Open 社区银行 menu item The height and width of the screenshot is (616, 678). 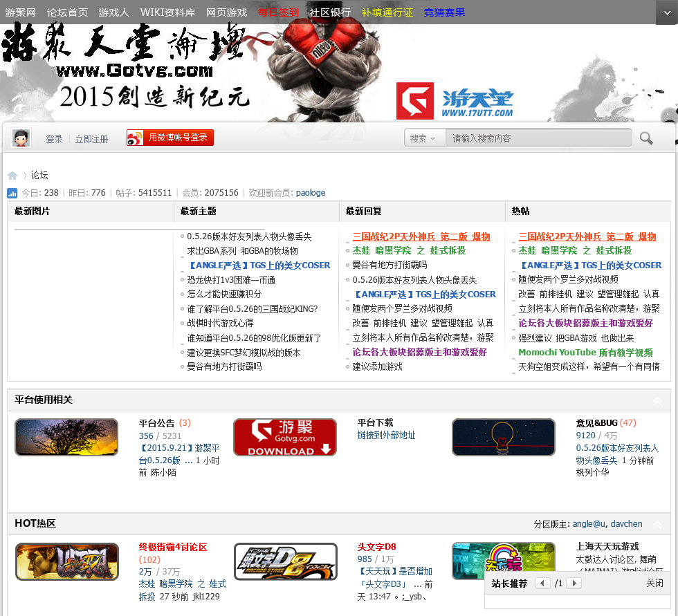pos(331,12)
